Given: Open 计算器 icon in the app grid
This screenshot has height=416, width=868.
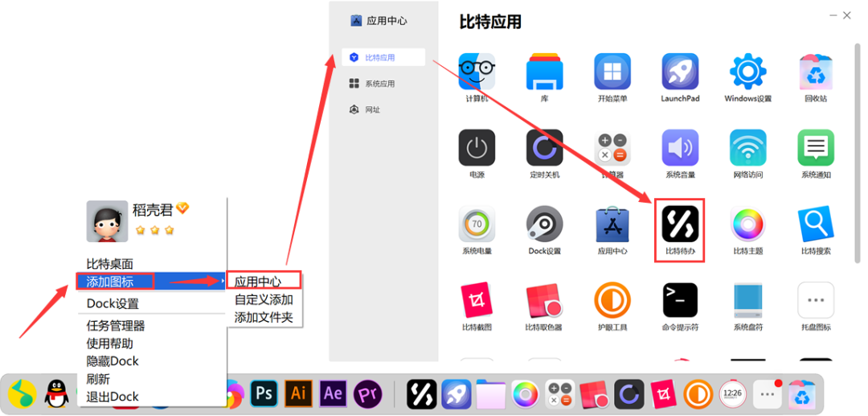Looking at the screenshot, I should tap(612, 148).
